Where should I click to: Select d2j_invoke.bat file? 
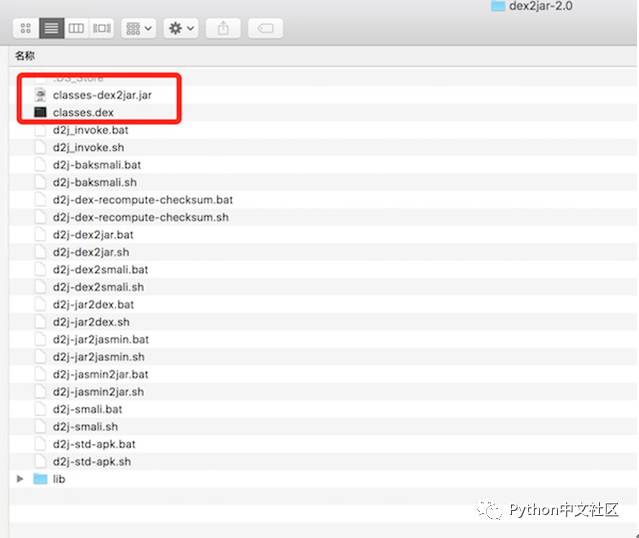click(90, 130)
